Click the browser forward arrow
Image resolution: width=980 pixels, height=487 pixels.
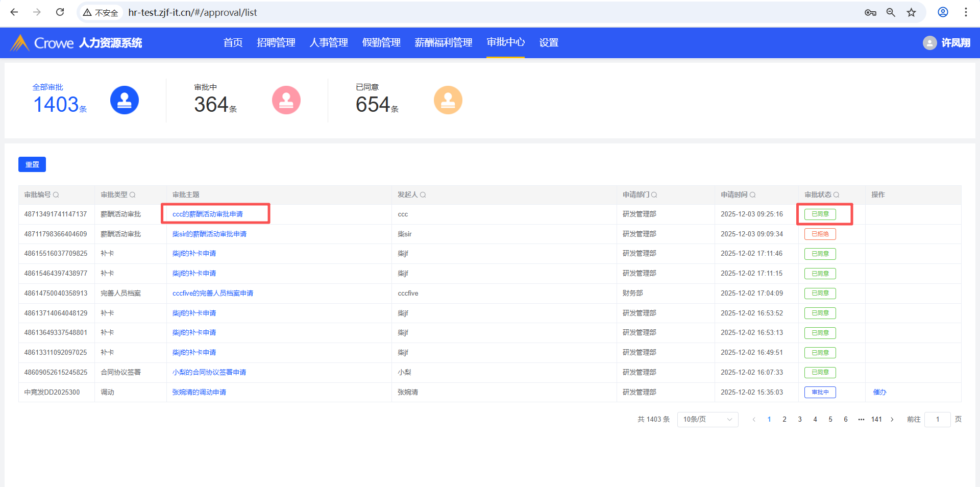coord(37,12)
